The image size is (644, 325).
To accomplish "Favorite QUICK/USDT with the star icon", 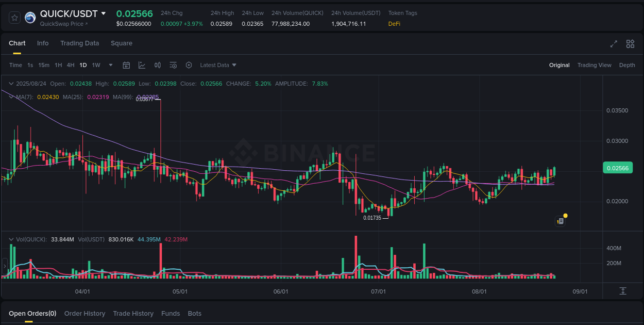I will click(14, 17).
